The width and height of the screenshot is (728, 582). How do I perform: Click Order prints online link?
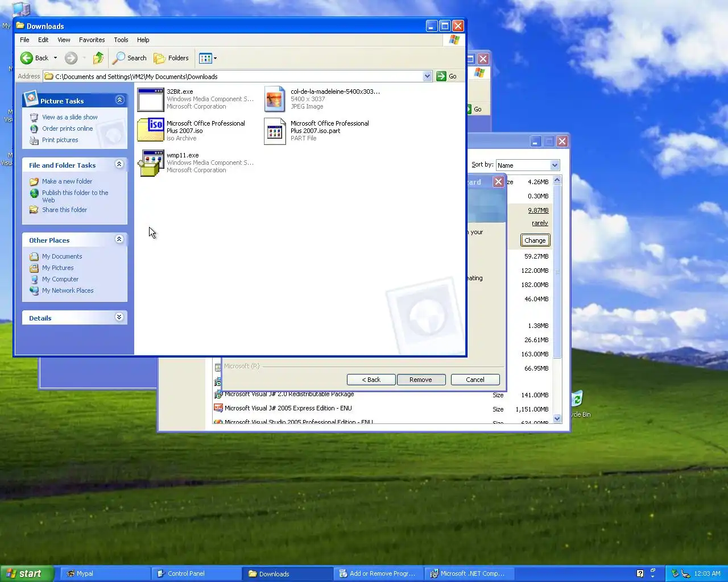(x=67, y=128)
